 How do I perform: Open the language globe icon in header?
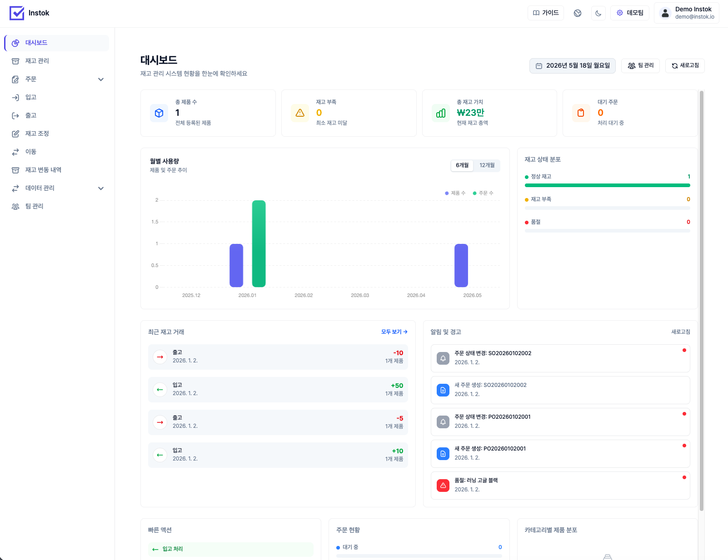[578, 13]
